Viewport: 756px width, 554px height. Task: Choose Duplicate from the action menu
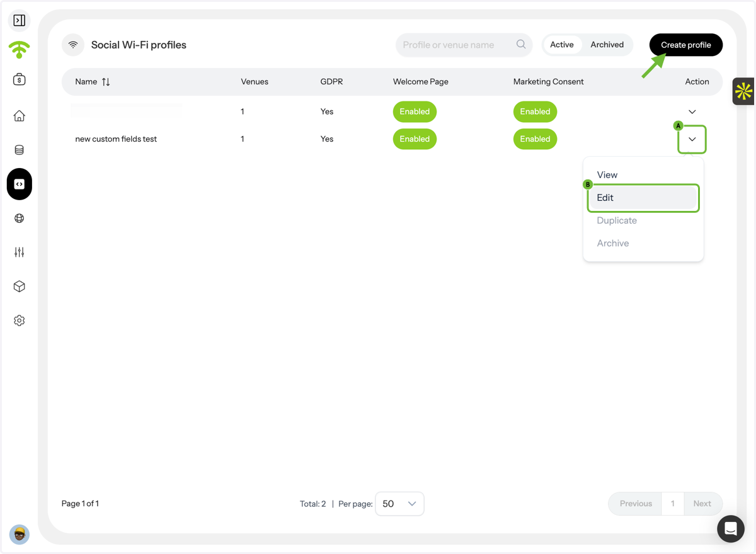point(643,220)
